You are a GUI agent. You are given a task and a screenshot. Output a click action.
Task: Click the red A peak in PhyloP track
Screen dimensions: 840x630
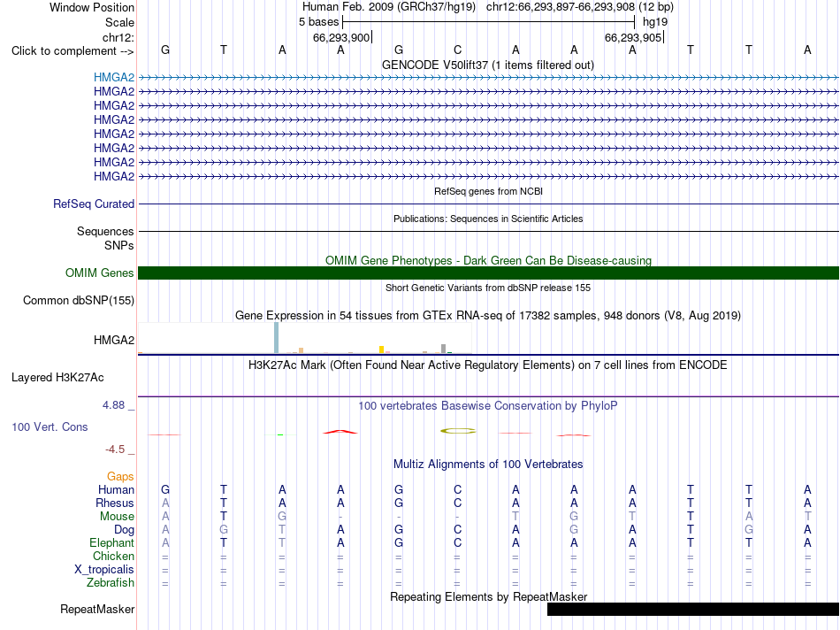(x=340, y=431)
